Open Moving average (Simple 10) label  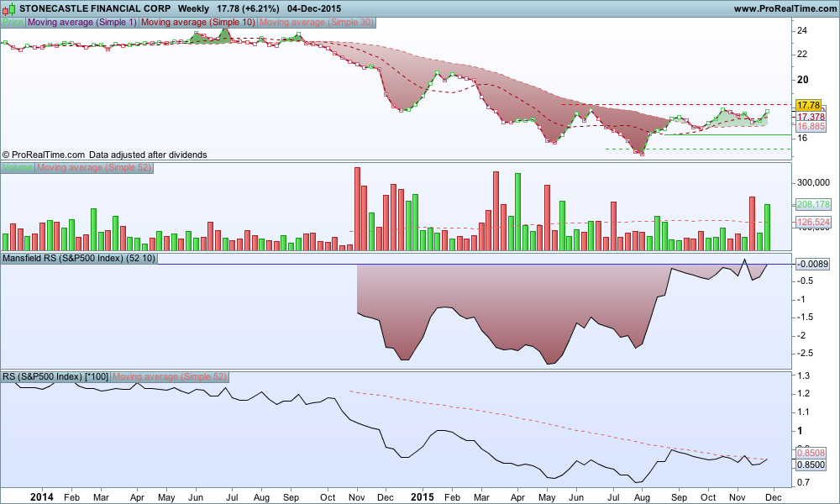tap(198, 23)
